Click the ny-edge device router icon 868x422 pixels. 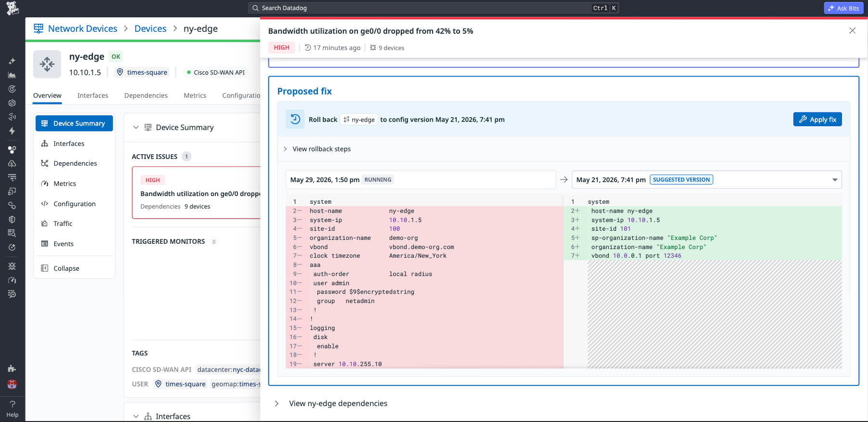pos(47,64)
